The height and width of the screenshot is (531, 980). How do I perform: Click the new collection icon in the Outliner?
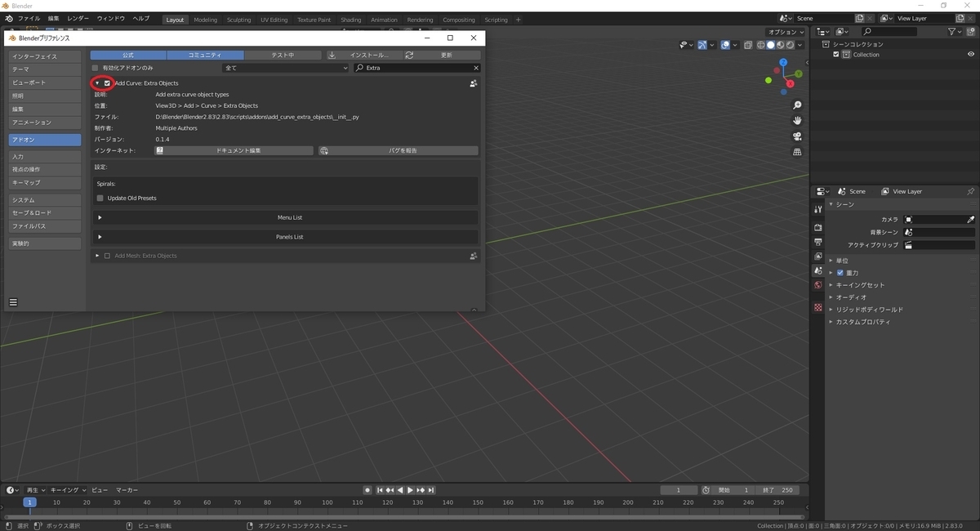(971, 31)
